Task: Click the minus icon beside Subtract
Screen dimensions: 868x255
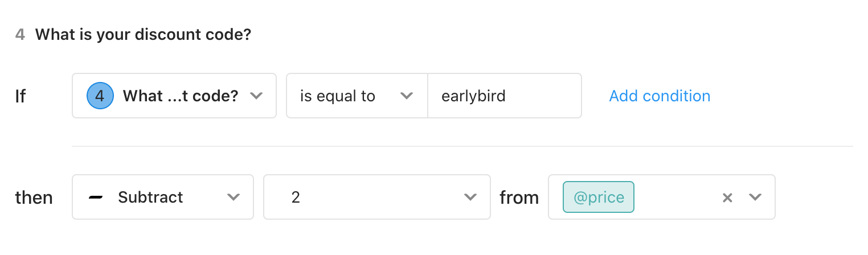Action: click(x=96, y=197)
